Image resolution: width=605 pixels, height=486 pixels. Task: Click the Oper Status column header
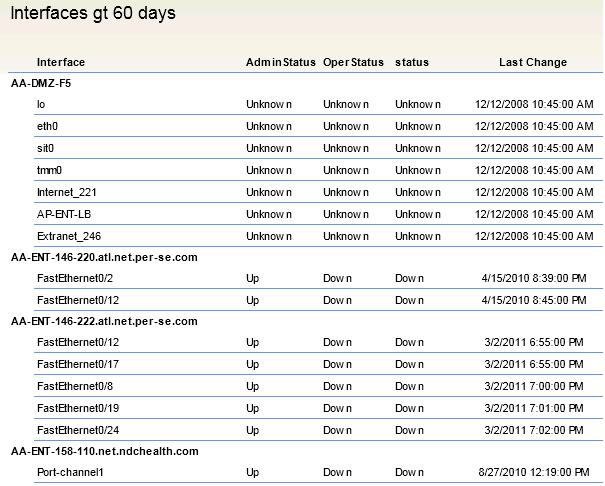click(353, 62)
